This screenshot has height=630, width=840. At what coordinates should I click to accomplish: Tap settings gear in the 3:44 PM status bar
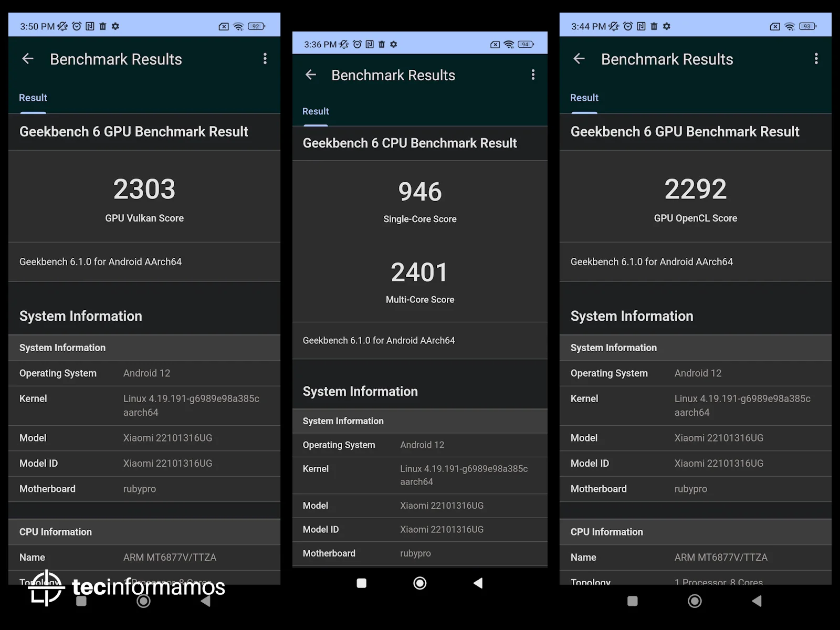pyautogui.click(x=667, y=26)
